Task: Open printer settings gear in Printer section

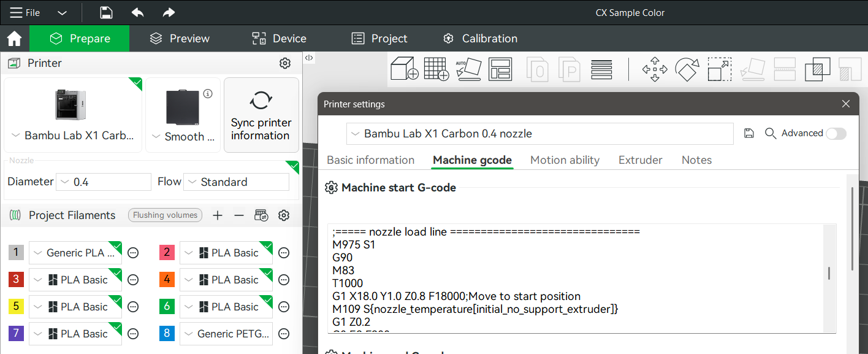Action: pos(284,63)
